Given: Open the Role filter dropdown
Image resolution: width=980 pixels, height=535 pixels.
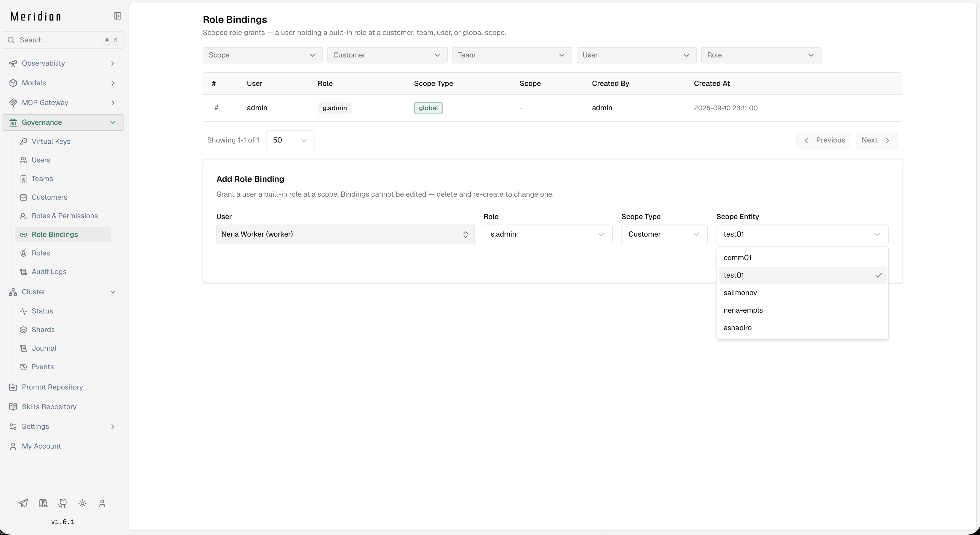Looking at the screenshot, I should pyautogui.click(x=761, y=55).
